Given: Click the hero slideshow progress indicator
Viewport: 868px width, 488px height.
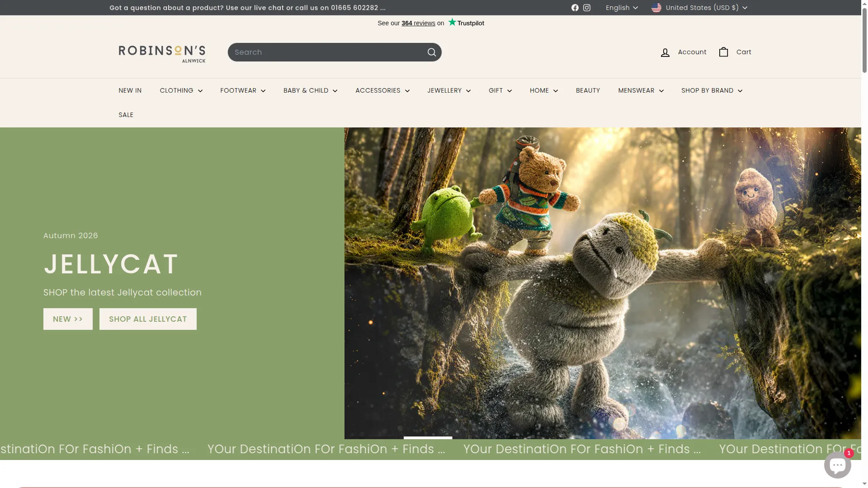Looking at the screenshot, I should coord(428,437).
